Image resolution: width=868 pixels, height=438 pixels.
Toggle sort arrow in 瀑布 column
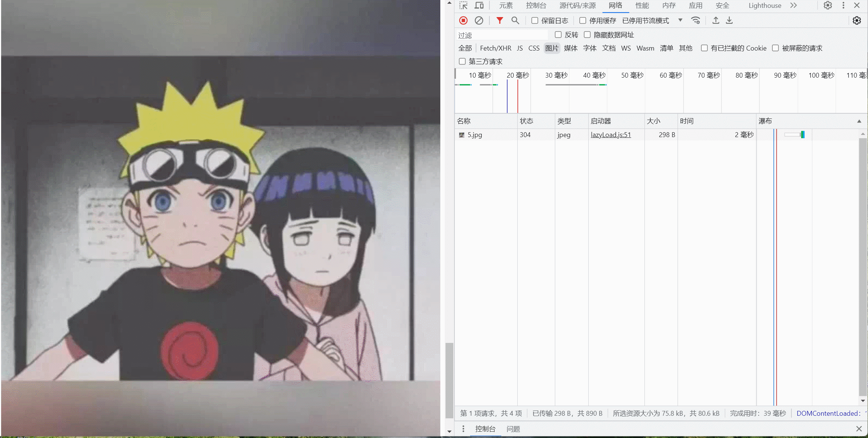[x=859, y=121]
